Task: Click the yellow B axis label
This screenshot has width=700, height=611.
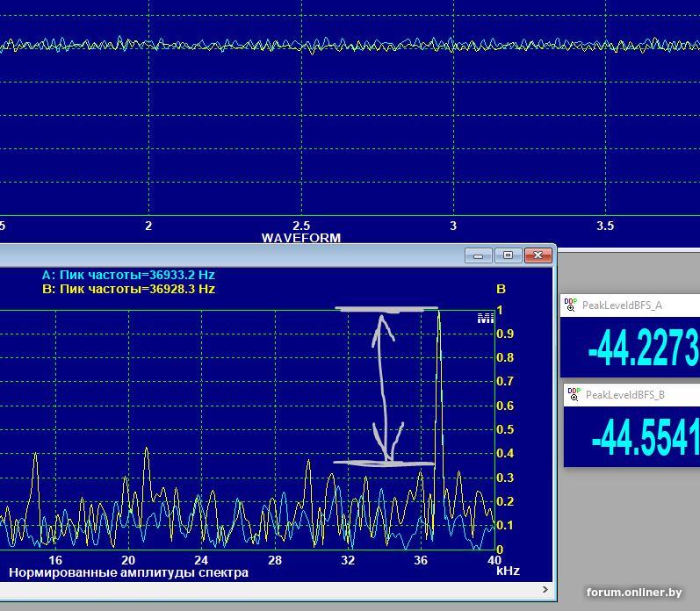Action: 501,289
